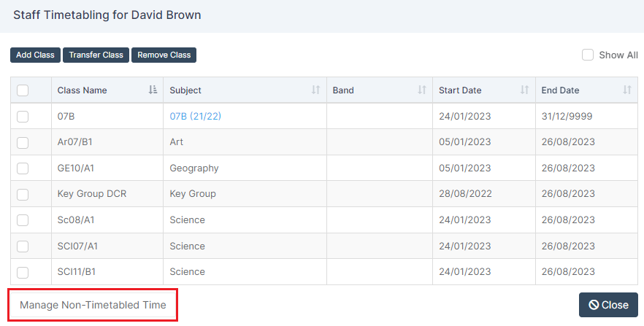The height and width of the screenshot is (326, 644).
Task: Tick the Show All checkbox
Action: click(x=588, y=55)
